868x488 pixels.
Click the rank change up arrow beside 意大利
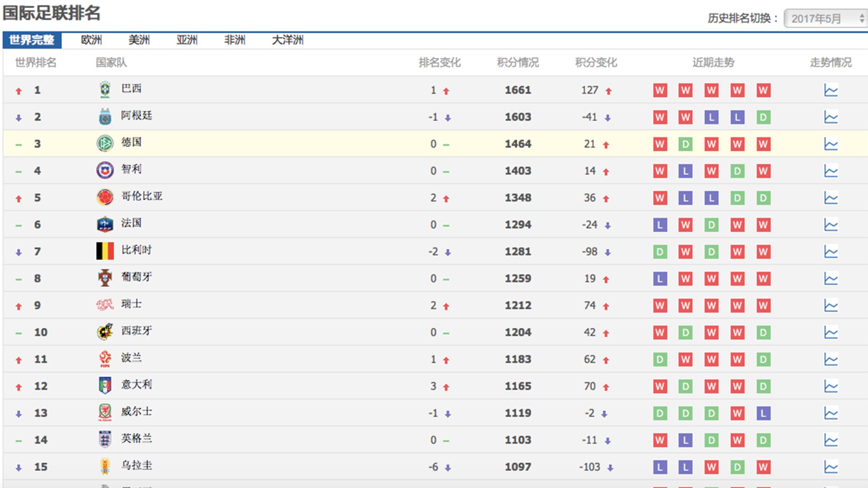tap(446, 386)
